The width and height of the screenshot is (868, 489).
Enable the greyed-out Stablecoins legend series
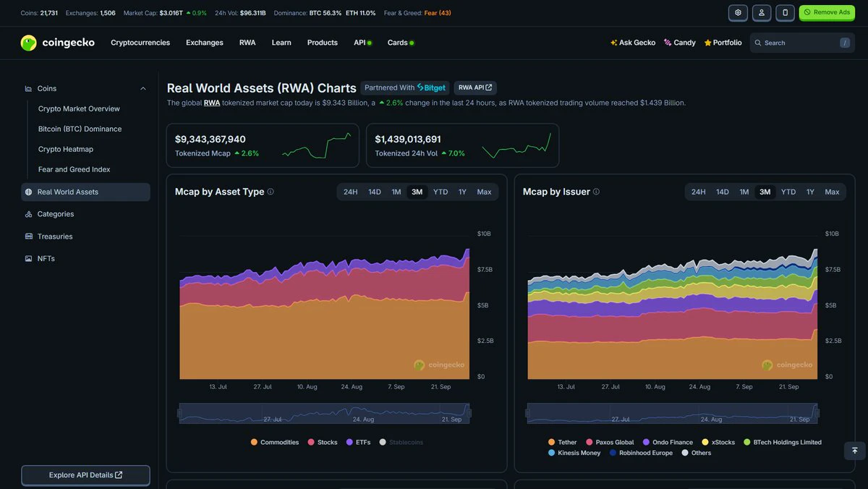click(401, 442)
